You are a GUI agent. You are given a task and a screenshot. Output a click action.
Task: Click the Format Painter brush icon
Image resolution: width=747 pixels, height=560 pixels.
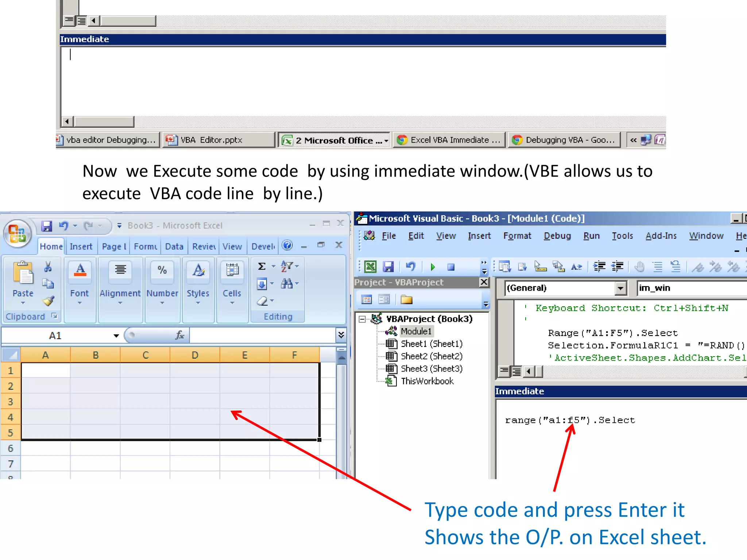(x=48, y=300)
